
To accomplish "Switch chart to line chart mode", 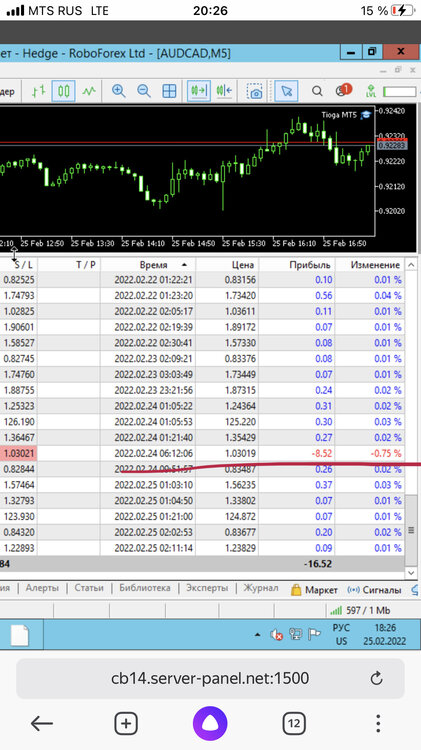I will pos(89,90).
